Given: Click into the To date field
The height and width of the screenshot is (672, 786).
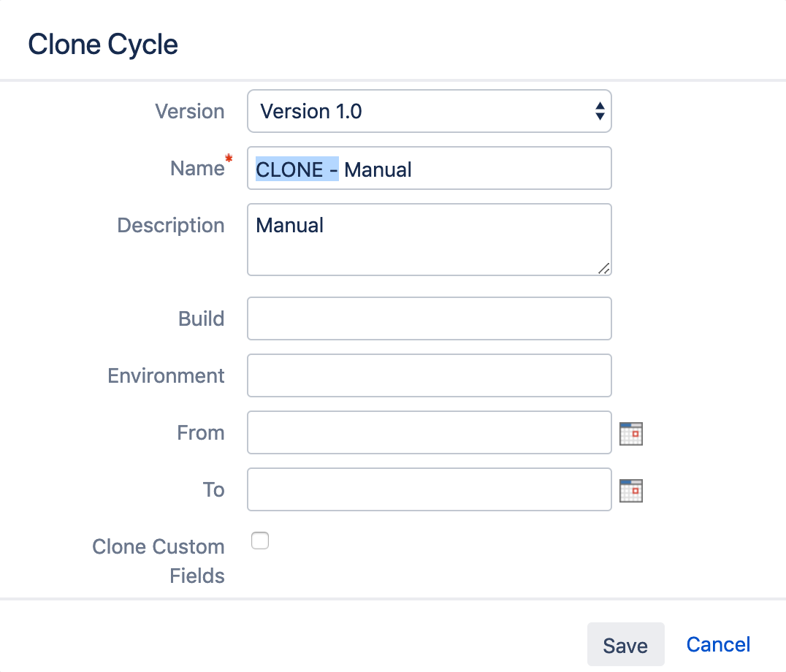Looking at the screenshot, I should coord(429,489).
